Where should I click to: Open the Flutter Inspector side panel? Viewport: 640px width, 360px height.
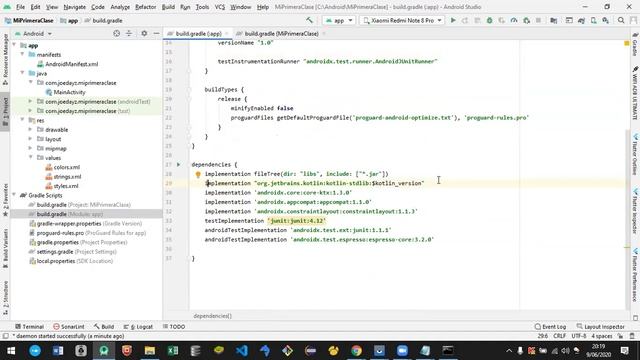click(x=635, y=210)
